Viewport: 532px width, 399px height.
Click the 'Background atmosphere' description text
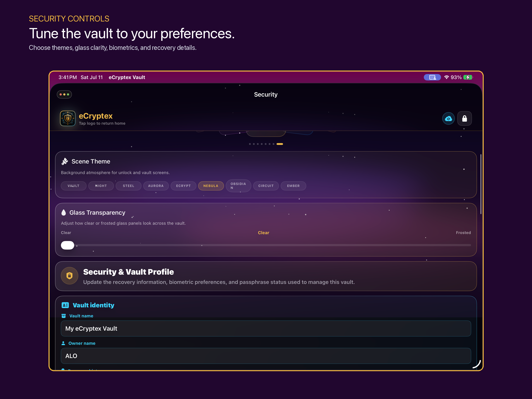[x=115, y=173]
